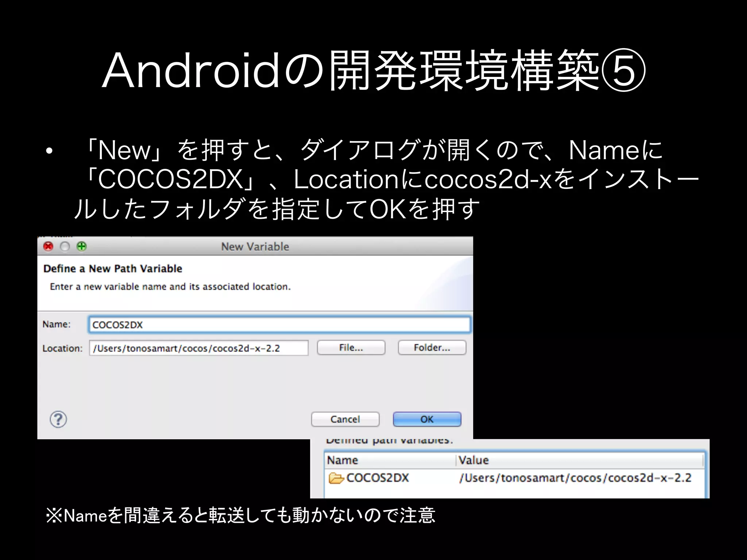Click the /Users/tonosamart/cocos/cocos2d-x-2.2 value cell
Screen dimensions: 747x560
pyautogui.click(x=575, y=478)
